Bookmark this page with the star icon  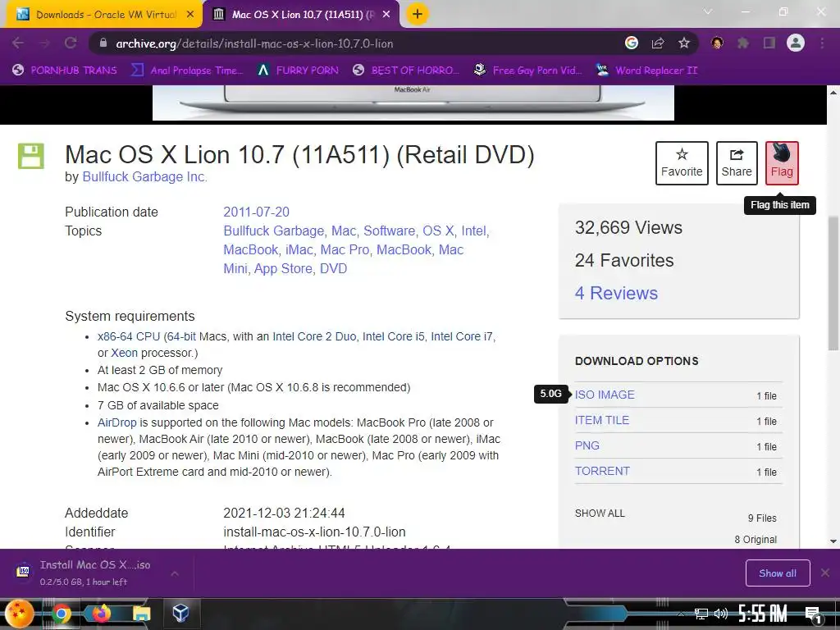(x=684, y=43)
